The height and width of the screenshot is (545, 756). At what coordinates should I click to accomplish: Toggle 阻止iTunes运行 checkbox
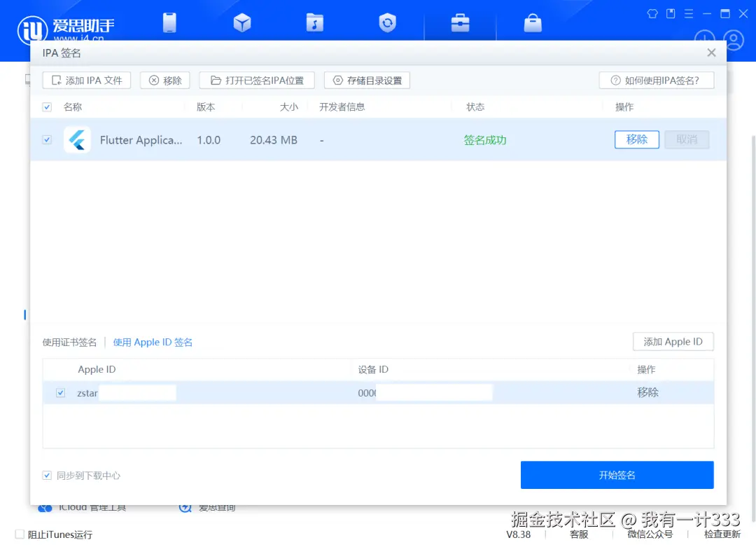click(x=20, y=534)
